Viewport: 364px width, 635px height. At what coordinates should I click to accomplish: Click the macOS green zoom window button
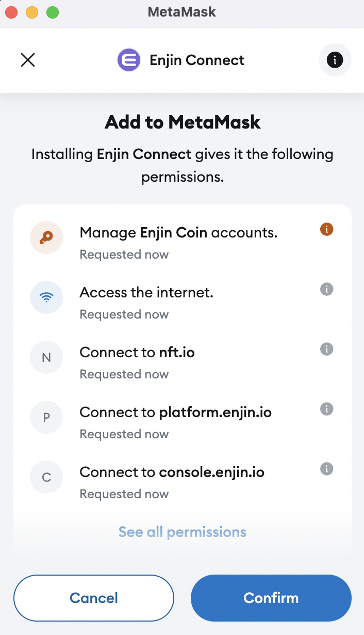(x=53, y=12)
